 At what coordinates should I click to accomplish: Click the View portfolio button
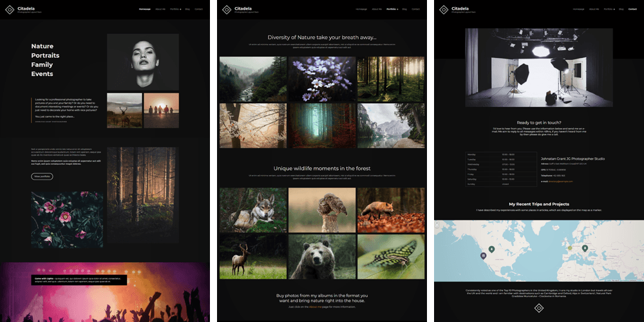42,176
